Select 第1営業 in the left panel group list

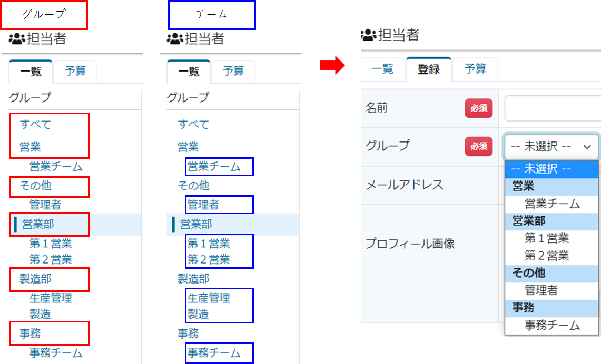(51, 244)
